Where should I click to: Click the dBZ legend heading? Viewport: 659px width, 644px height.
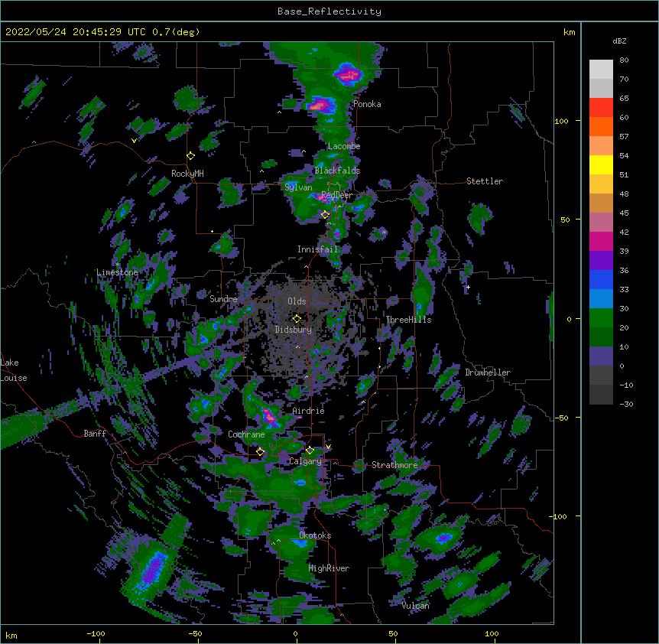point(619,41)
